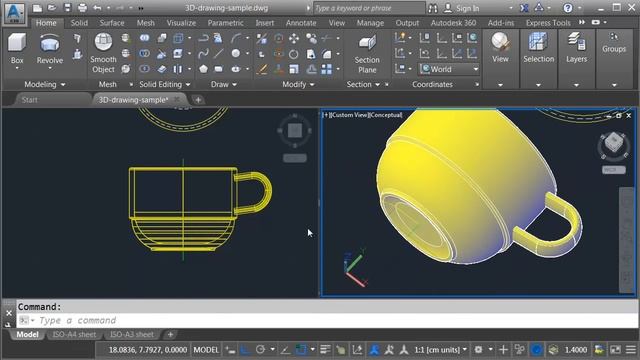Toggle Ortho mode in status bar
Image resolution: width=640 pixels, height=360 pixels.
[245, 350]
